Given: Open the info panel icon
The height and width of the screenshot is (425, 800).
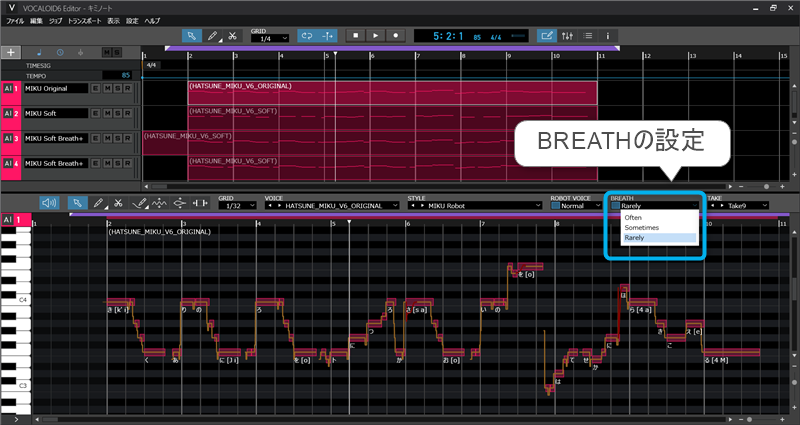Looking at the screenshot, I should coord(608,36).
